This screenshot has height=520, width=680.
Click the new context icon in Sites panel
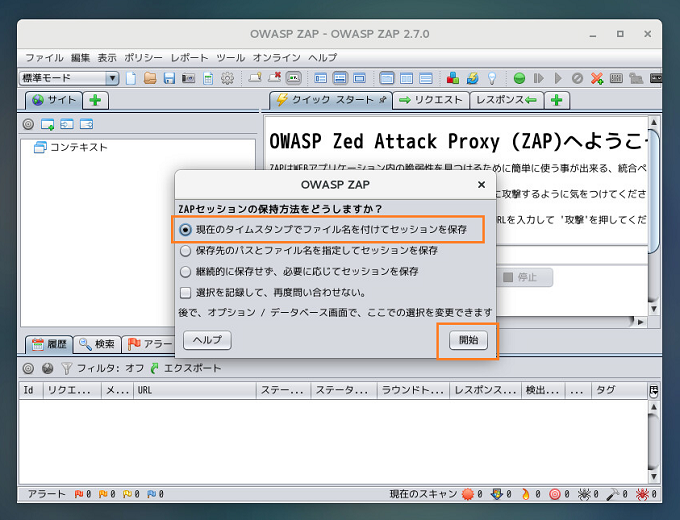[48, 124]
